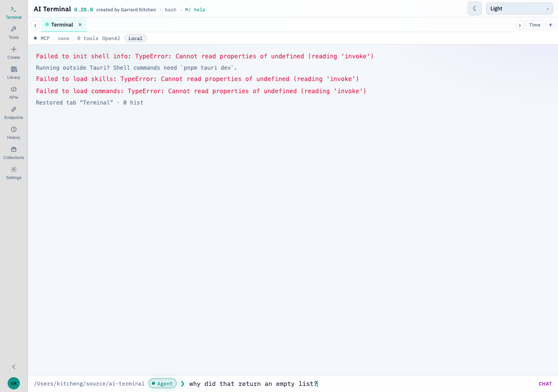
Task: Open the help link in header
Action: (x=195, y=10)
